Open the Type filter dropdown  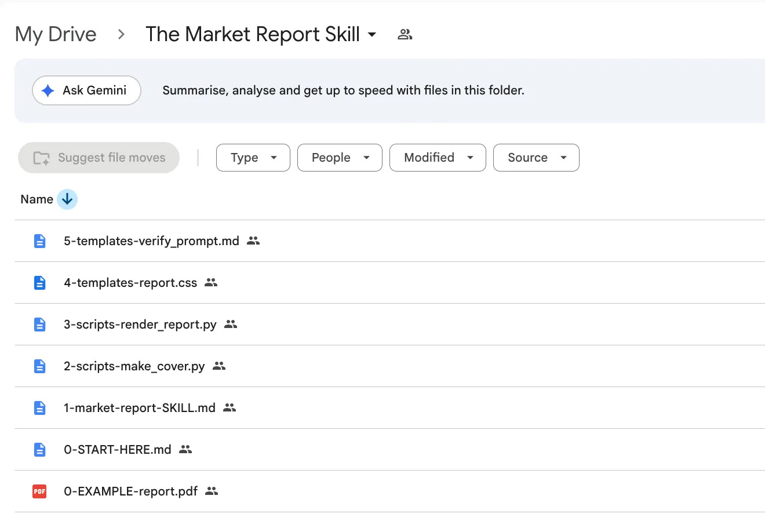[253, 158]
